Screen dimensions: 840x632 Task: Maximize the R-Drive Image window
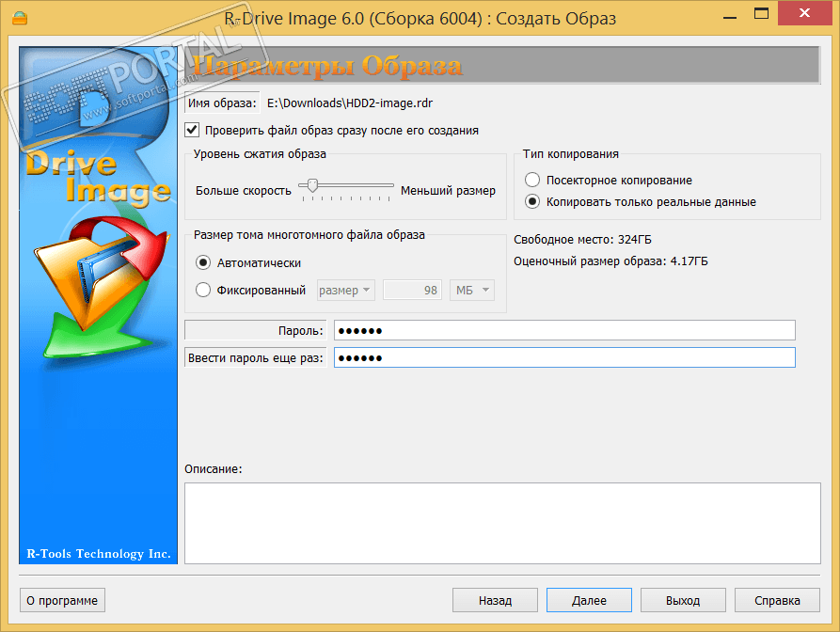[761, 14]
